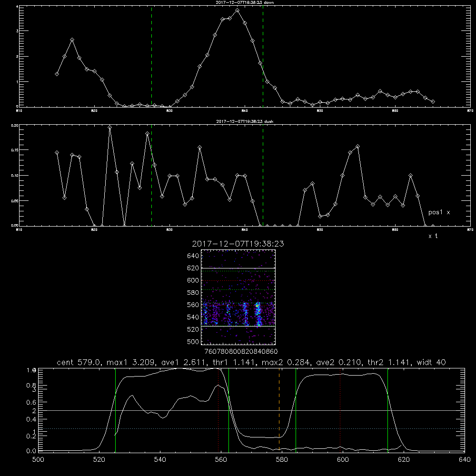Click the red dotted line near 559 in bottom plot
This screenshot has width=476, height=476.
(218, 409)
